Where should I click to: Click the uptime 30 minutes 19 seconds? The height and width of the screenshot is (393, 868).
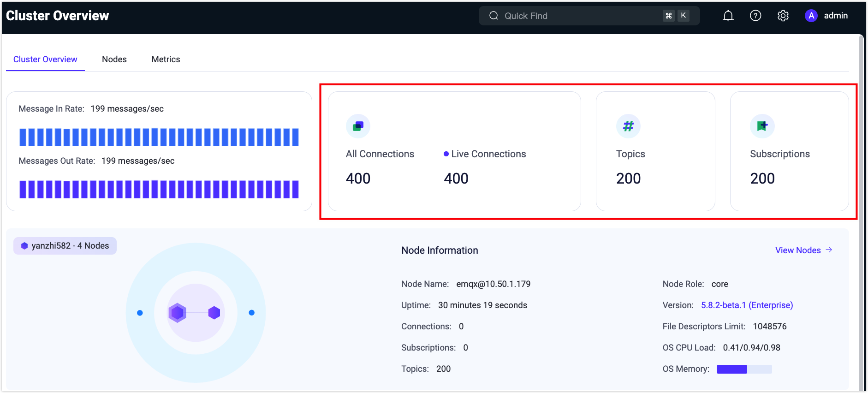click(x=482, y=305)
